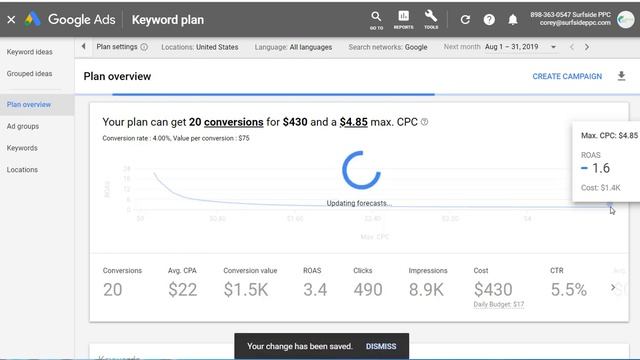640x360 pixels.
Task: Open Ad groups in sidebar
Action: tap(23, 126)
